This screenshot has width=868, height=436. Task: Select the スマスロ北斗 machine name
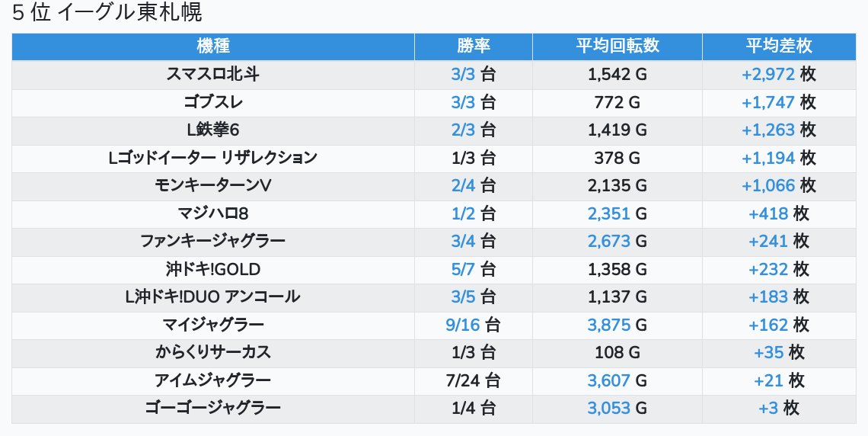pos(213,74)
